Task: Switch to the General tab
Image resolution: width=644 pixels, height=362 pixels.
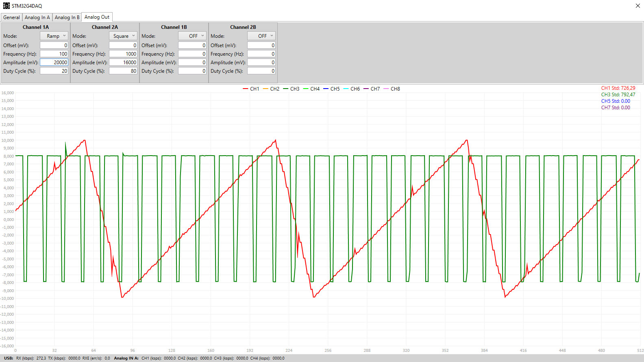Action: 11,17
